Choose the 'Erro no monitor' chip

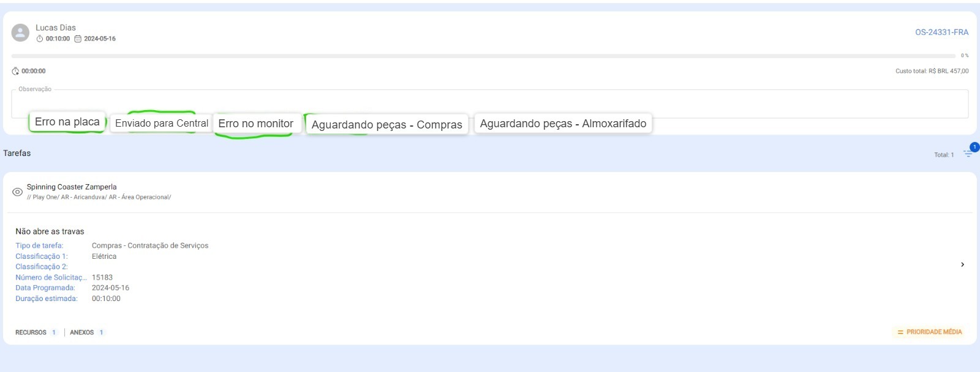[255, 124]
